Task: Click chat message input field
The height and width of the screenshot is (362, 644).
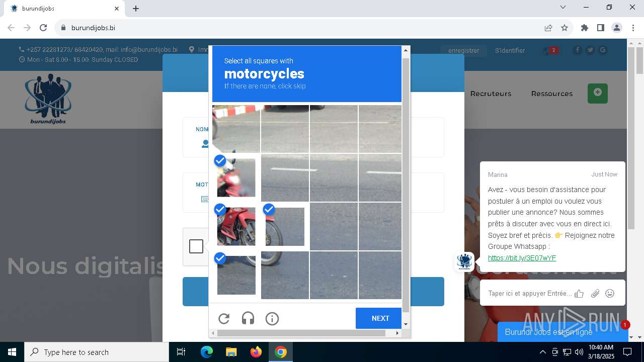Action: pos(530,293)
